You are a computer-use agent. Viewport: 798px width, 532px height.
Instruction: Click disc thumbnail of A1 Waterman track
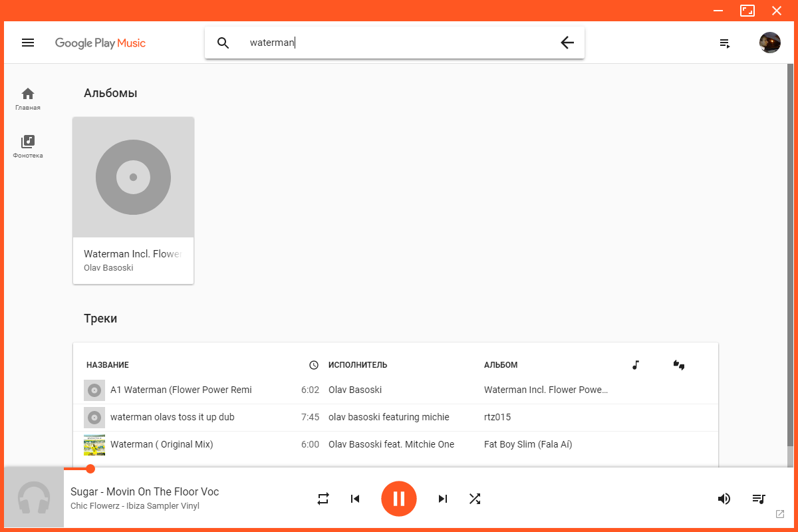[94, 390]
